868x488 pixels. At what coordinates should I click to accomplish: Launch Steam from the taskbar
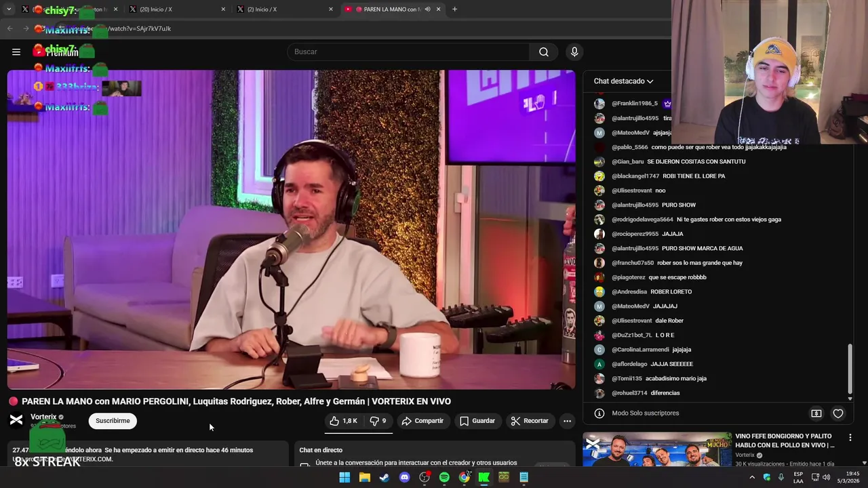point(384,477)
